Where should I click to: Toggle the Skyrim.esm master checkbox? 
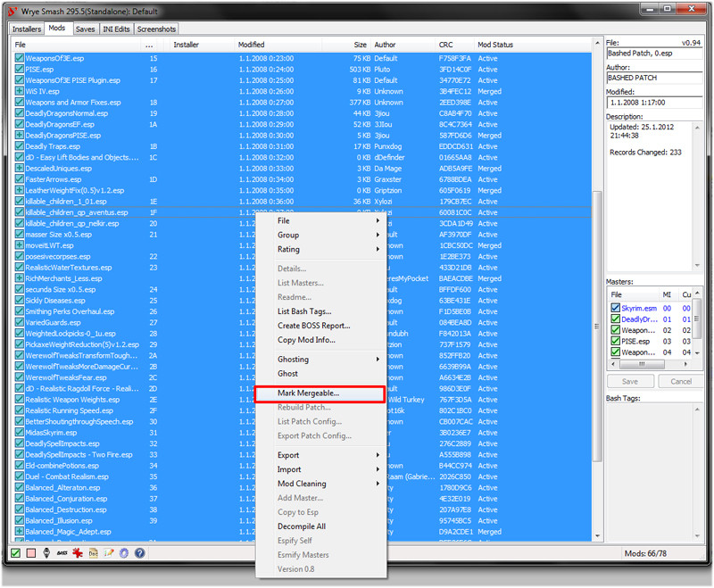[x=615, y=308]
